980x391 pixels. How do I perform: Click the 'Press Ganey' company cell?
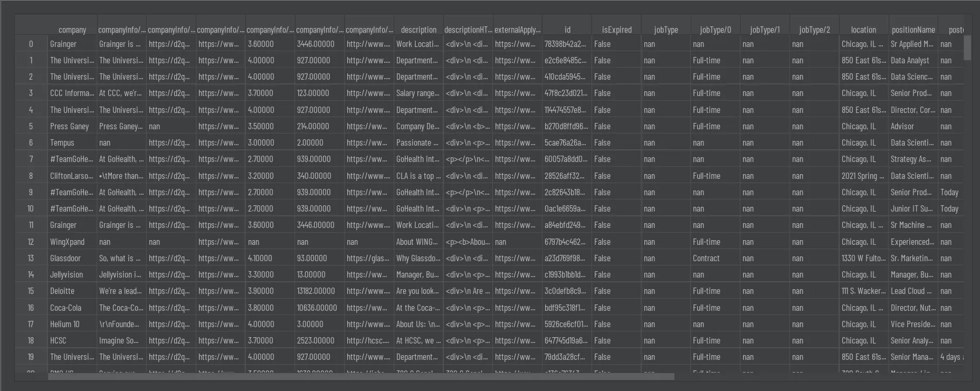(72, 126)
